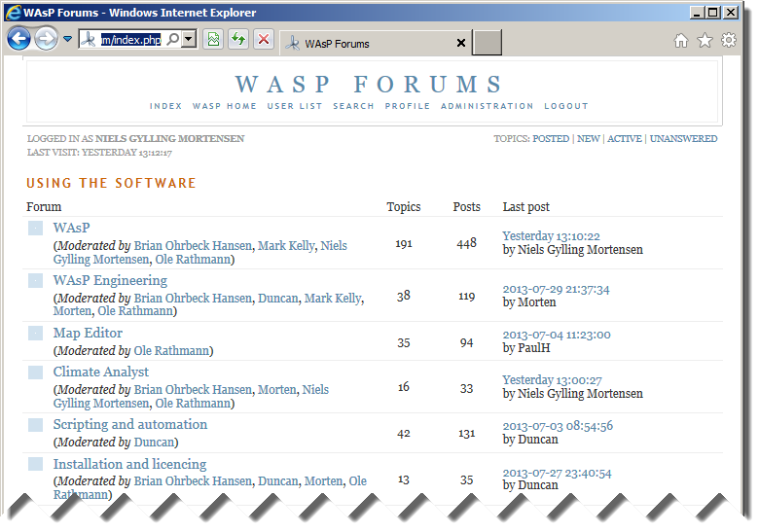Click the address bar URL field
759x532 pixels.
(x=130, y=40)
